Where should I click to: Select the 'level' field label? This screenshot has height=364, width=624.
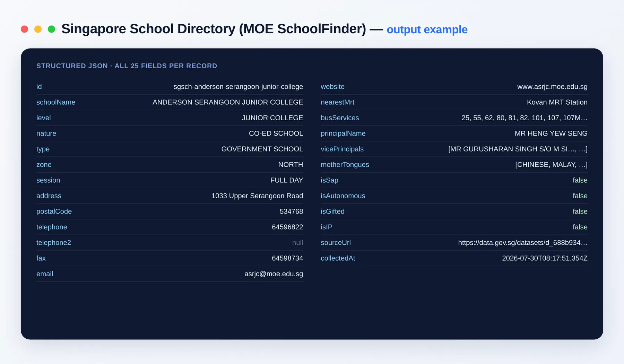pos(43,118)
